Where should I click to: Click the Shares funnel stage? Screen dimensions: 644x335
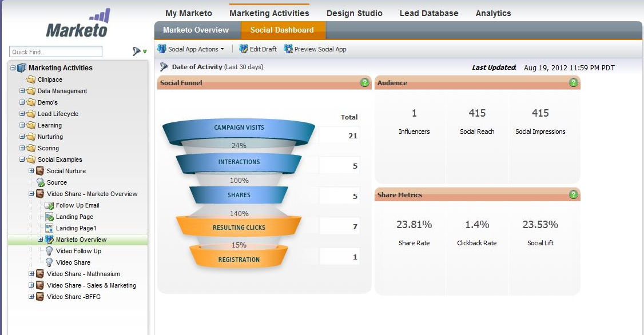[239, 196]
